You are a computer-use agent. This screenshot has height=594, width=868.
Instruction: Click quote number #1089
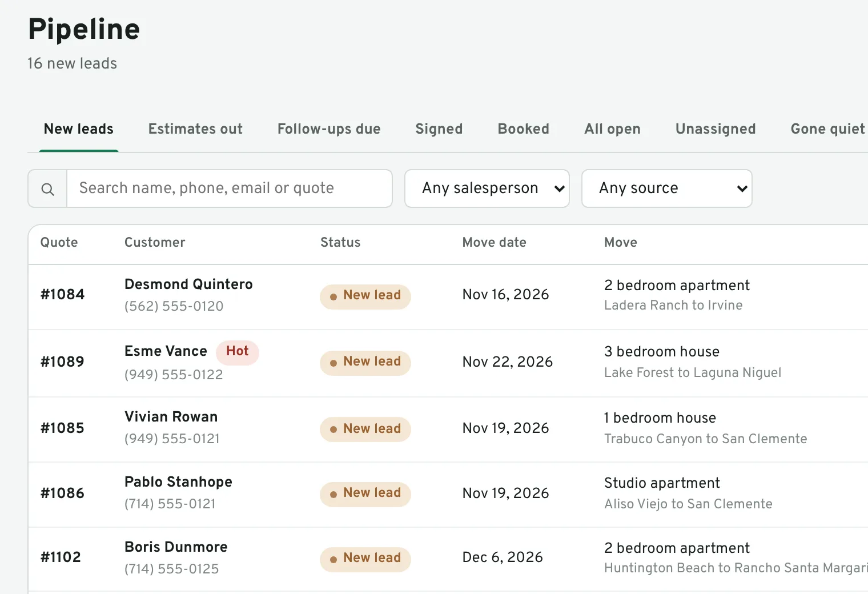[x=62, y=362]
